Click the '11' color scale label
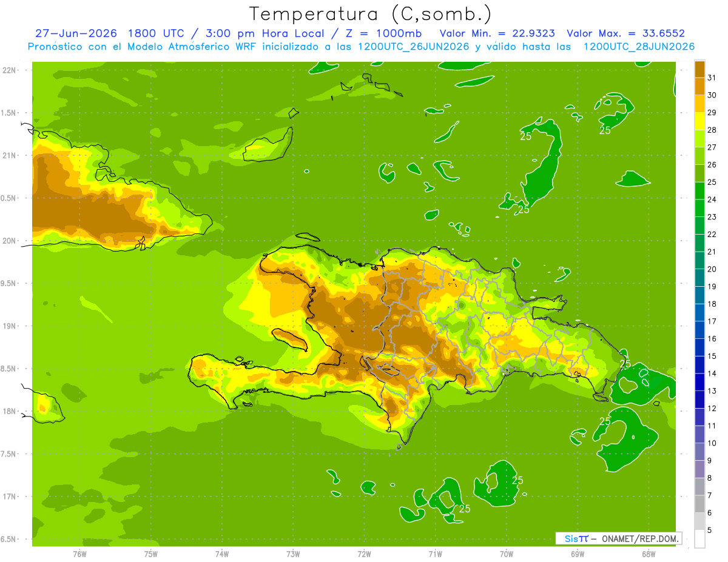This screenshot has width=728, height=562. click(x=712, y=426)
